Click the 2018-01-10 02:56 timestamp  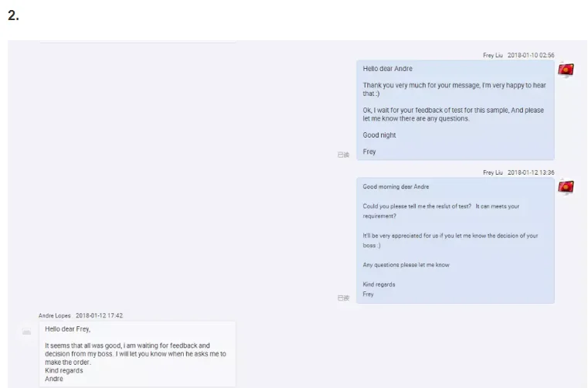pyautogui.click(x=531, y=56)
